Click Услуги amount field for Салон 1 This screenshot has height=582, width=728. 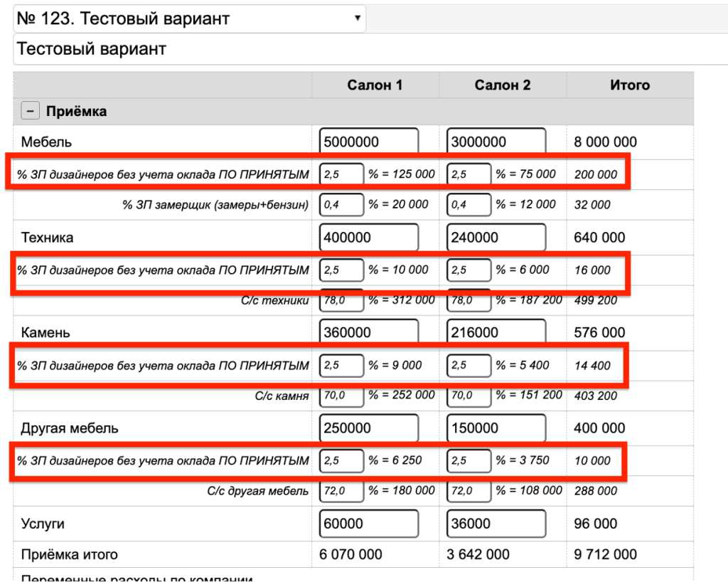coord(369,524)
